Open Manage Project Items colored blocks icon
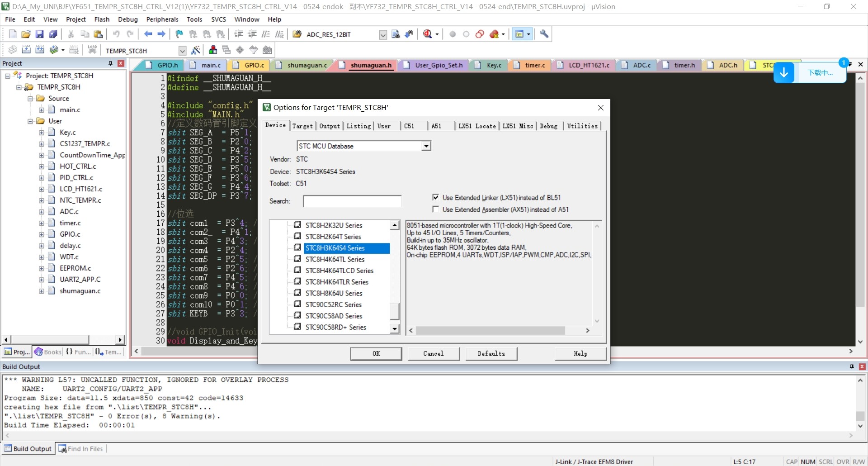This screenshot has height=466, width=868. 213,50
